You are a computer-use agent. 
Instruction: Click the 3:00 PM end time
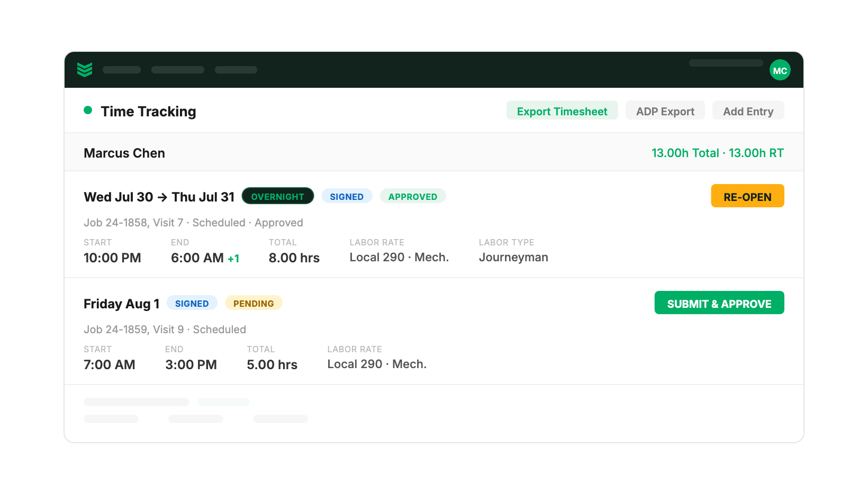click(x=191, y=364)
